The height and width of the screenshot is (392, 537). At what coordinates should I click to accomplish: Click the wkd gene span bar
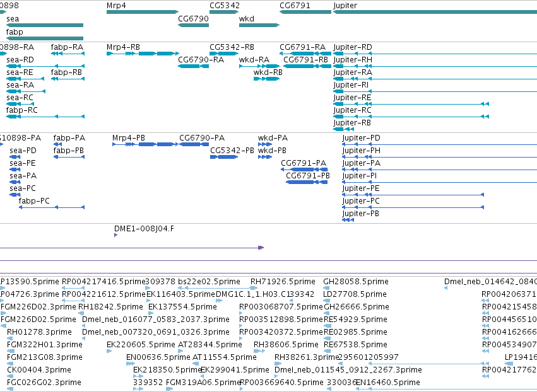tap(259, 25)
